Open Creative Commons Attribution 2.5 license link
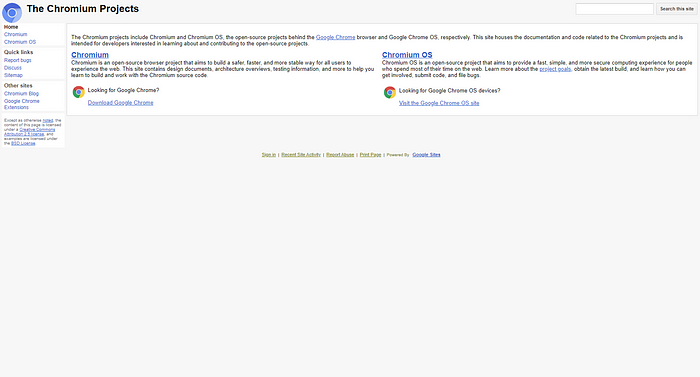The height and width of the screenshot is (377, 700). point(30,132)
